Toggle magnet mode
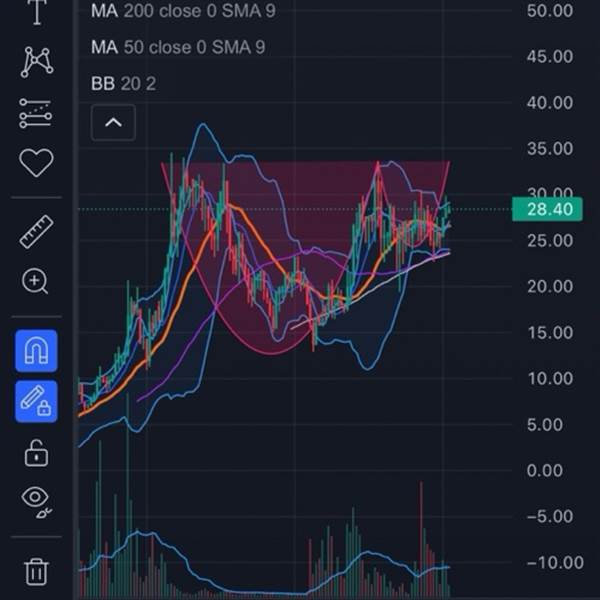600x600 pixels. [36, 351]
